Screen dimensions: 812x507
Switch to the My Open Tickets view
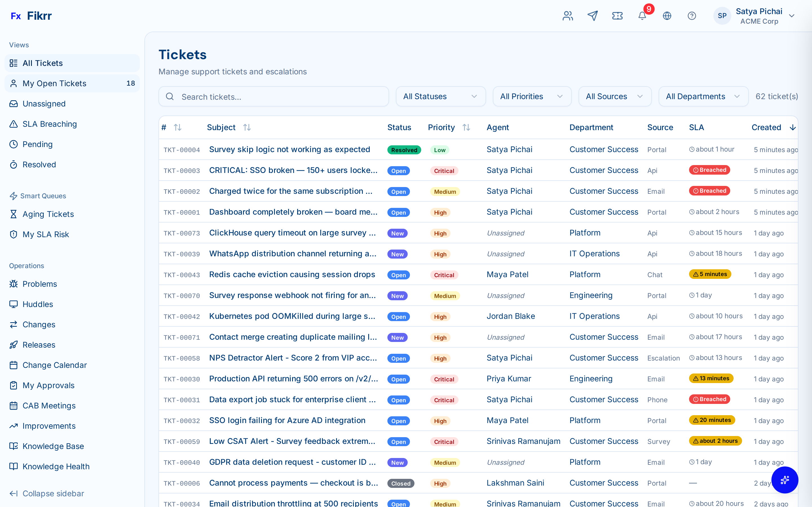click(55, 83)
